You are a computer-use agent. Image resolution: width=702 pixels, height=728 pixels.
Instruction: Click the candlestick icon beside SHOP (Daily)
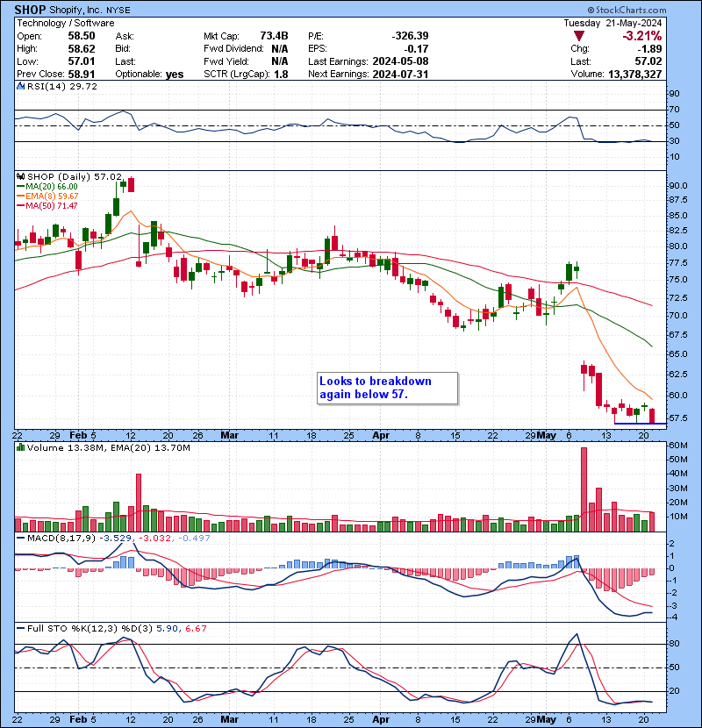click(20, 176)
